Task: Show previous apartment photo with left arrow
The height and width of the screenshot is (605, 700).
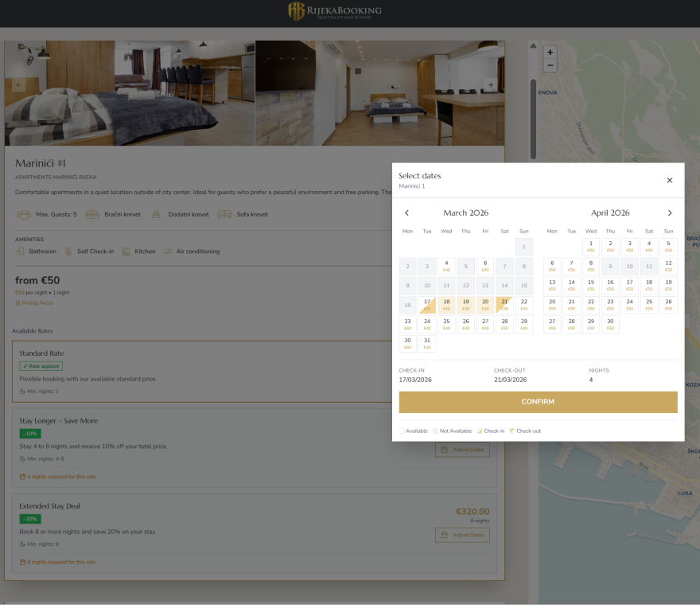Action: tap(19, 84)
